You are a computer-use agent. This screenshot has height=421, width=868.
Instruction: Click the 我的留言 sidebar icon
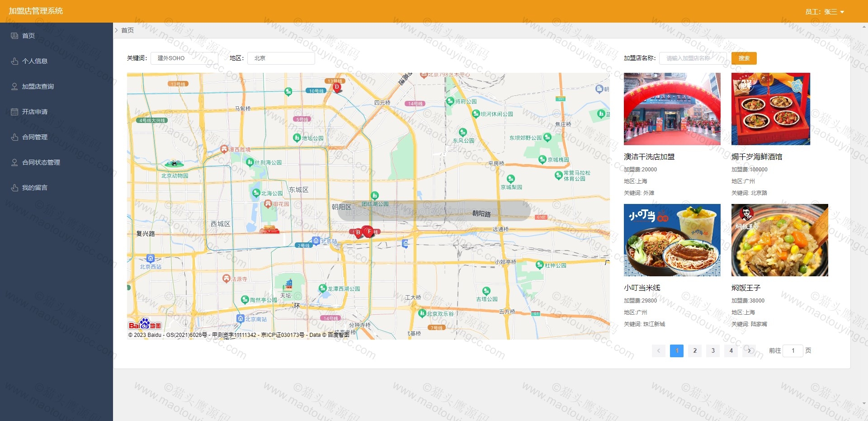[14, 188]
